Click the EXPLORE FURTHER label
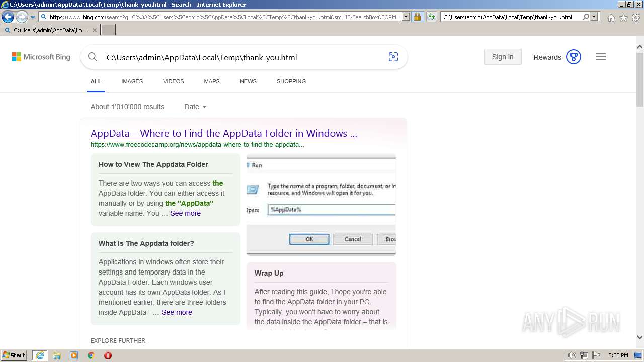Screen dimensions: 644x362 tap(118, 340)
